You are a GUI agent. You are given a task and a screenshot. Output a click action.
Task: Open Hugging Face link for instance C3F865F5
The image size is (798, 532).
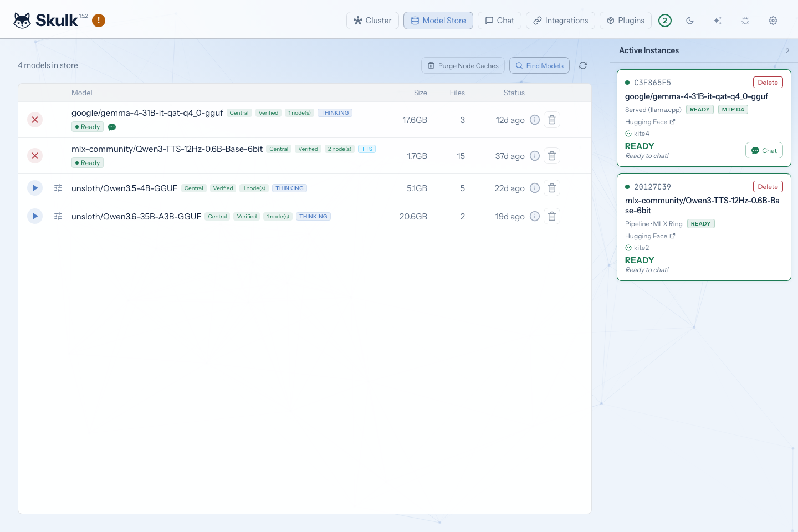coord(650,122)
